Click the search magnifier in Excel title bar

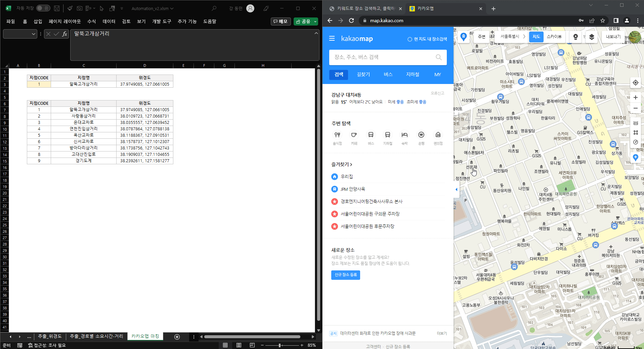click(214, 8)
